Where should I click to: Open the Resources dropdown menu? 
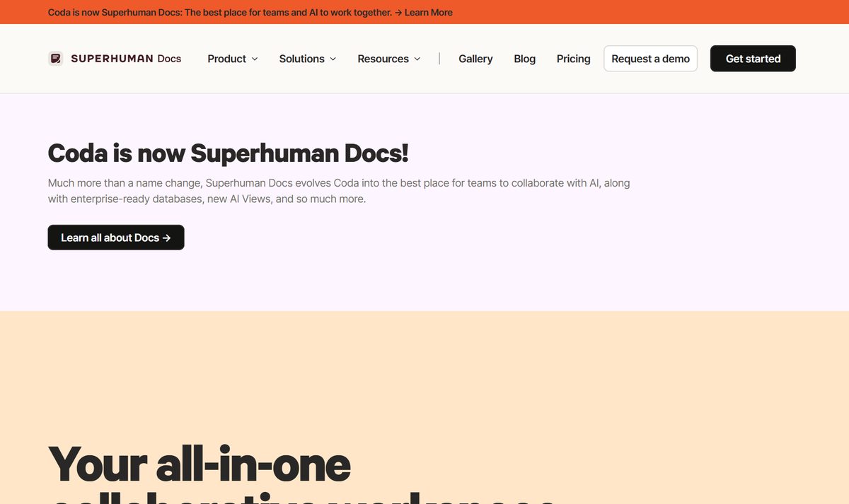(x=389, y=59)
